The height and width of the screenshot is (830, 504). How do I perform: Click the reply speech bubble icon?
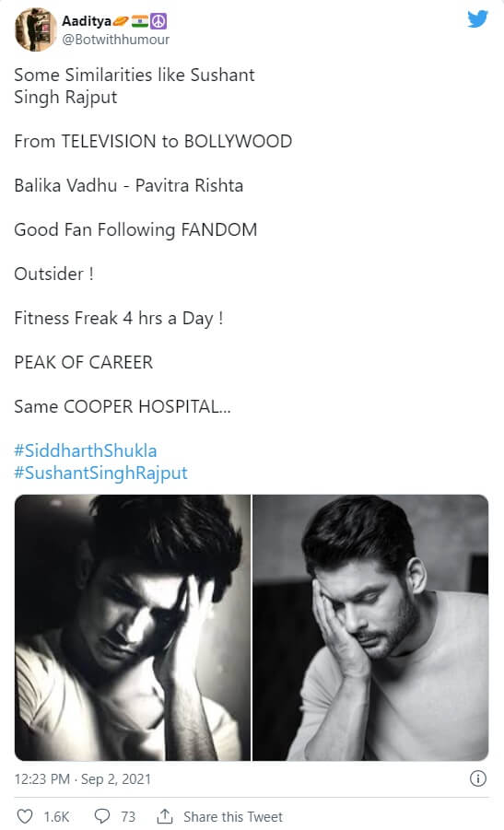[102, 816]
